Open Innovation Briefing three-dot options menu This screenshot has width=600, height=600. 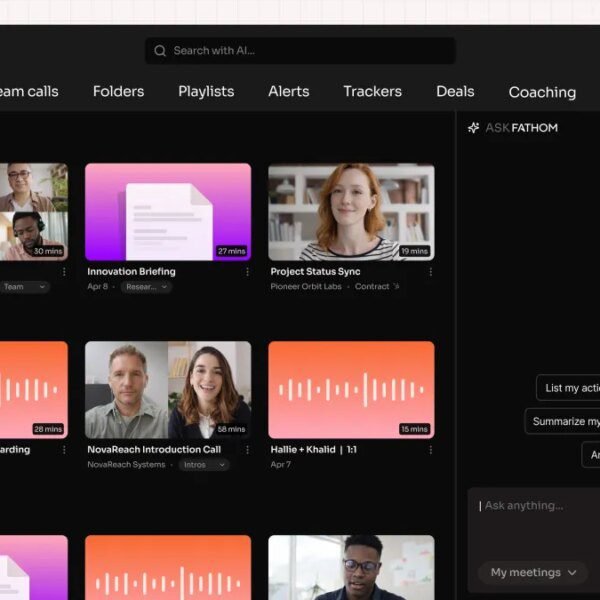[x=247, y=271]
